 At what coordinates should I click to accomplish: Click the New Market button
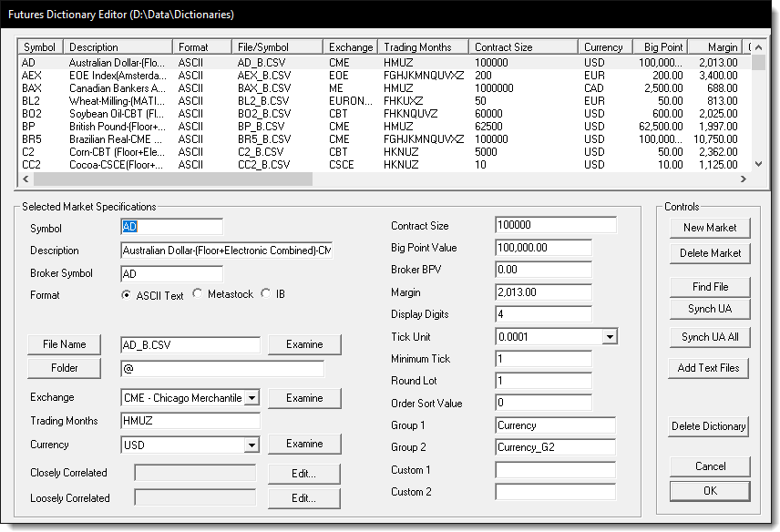[709, 228]
